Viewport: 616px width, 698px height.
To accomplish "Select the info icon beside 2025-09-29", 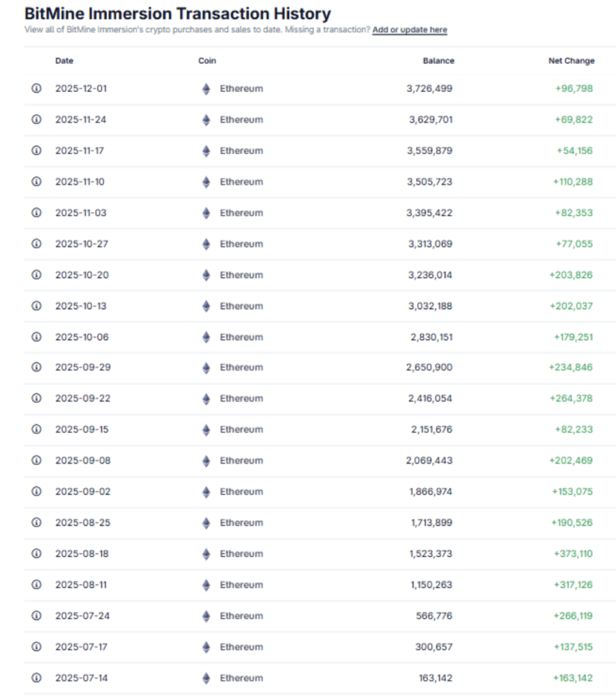I will [35, 367].
